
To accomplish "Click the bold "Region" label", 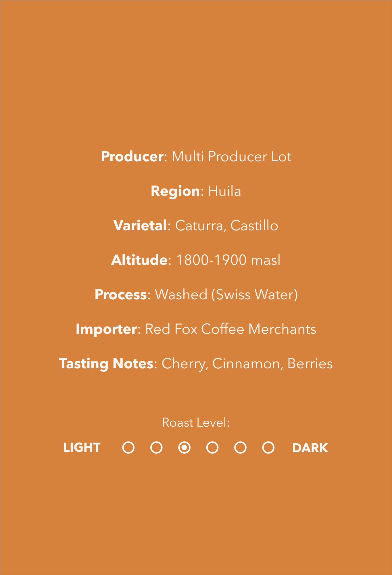I will pyautogui.click(x=175, y=191).
